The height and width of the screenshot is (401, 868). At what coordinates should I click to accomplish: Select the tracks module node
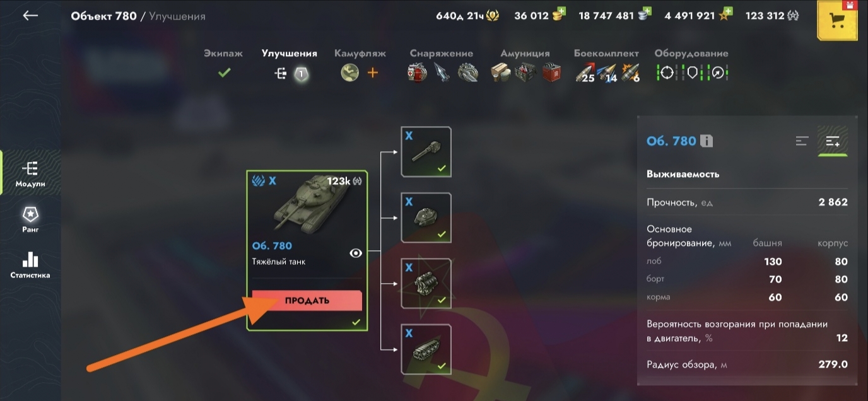[x=426, y=349]
